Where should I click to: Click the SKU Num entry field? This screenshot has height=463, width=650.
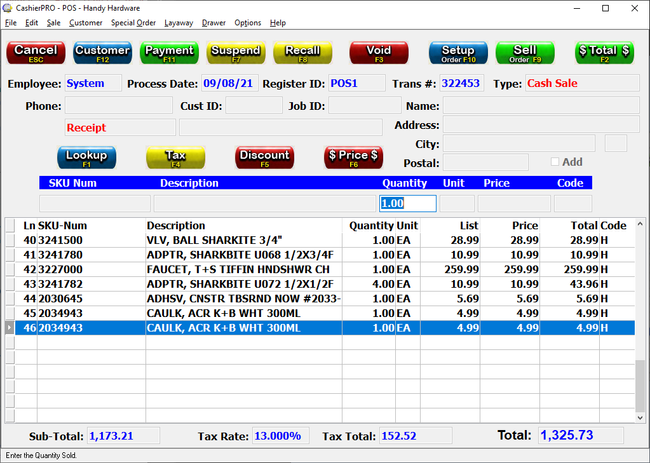click(x=95, y=204)
